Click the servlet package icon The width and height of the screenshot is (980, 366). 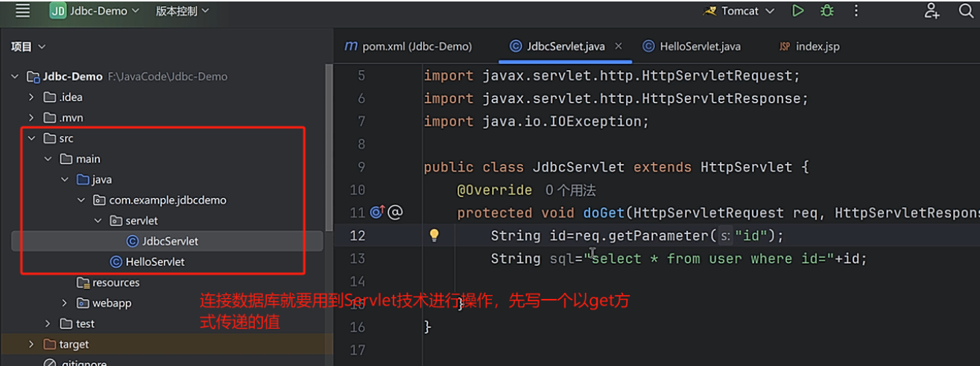[116, 221]
